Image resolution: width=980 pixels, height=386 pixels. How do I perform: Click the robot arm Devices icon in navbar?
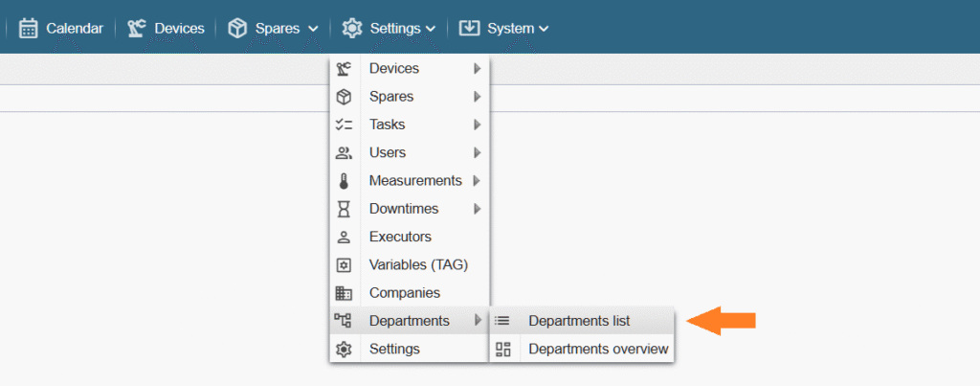137,28
